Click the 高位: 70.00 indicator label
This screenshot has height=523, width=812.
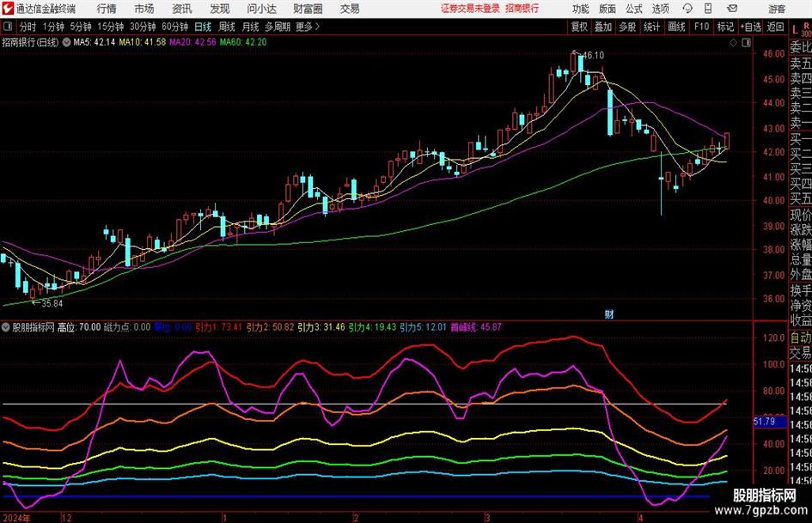coord(79,327)
